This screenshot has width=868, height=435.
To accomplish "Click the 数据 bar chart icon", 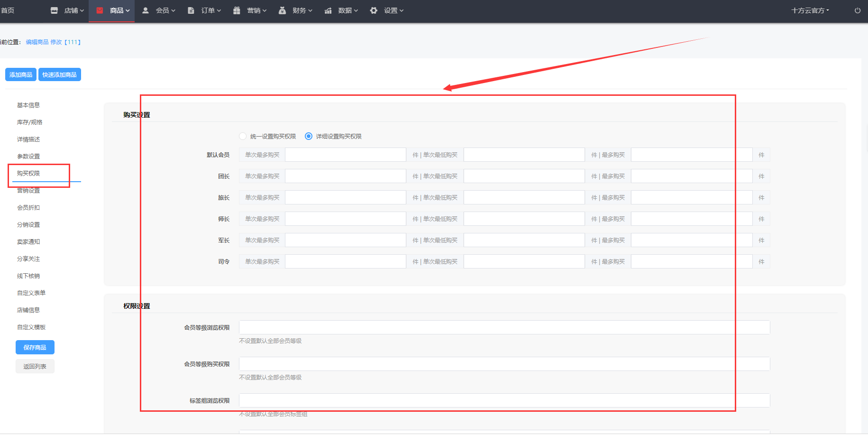I will 328,10.
